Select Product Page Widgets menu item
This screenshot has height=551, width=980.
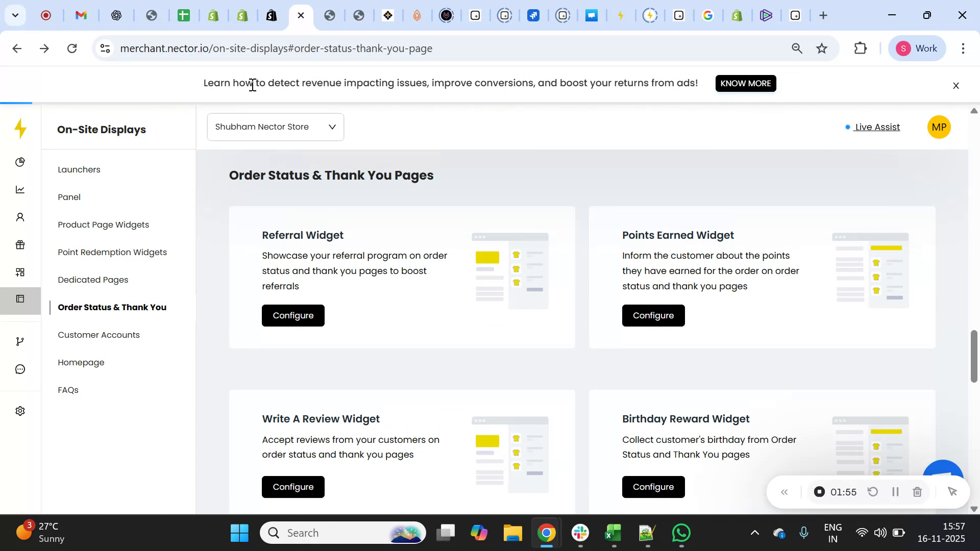click(104, 225)
